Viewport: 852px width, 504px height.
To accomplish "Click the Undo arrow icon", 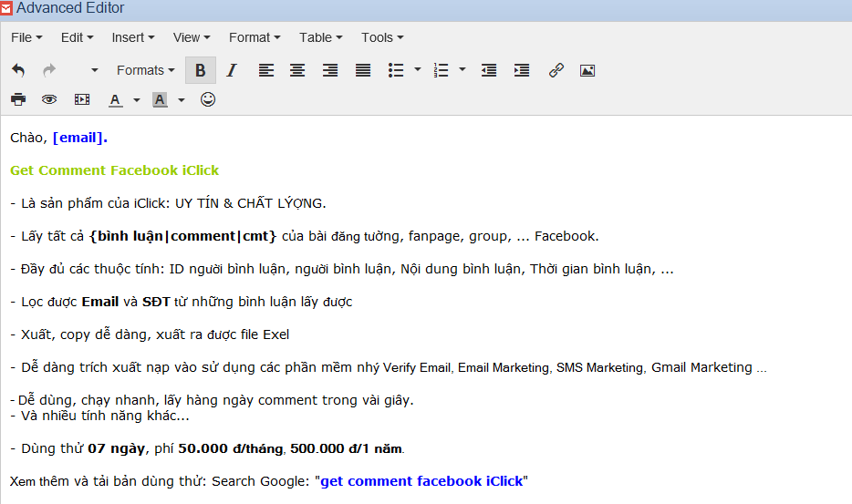I will [18, 70].
